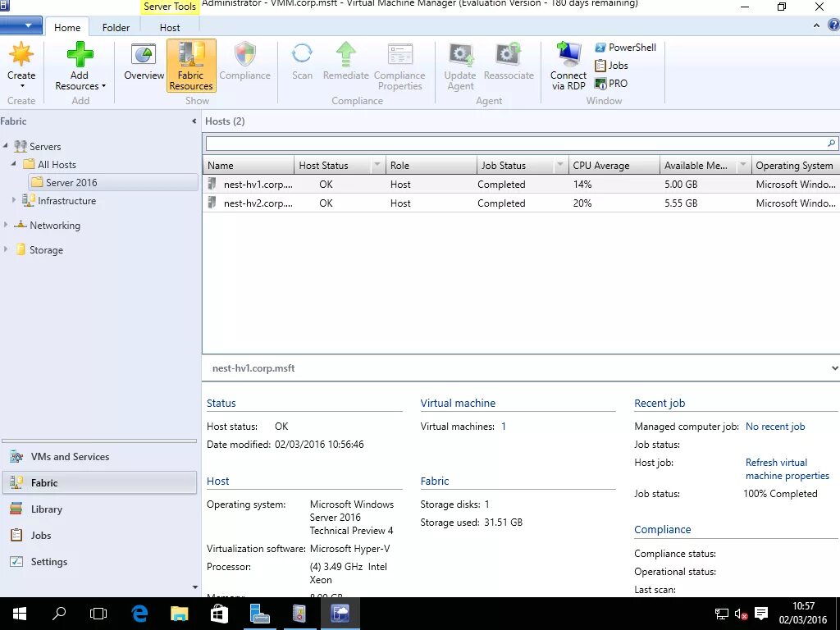Viewport: 840px width, 630px height.
Task: Sort by CPU Average column header
Action: [x=614, y=166]
